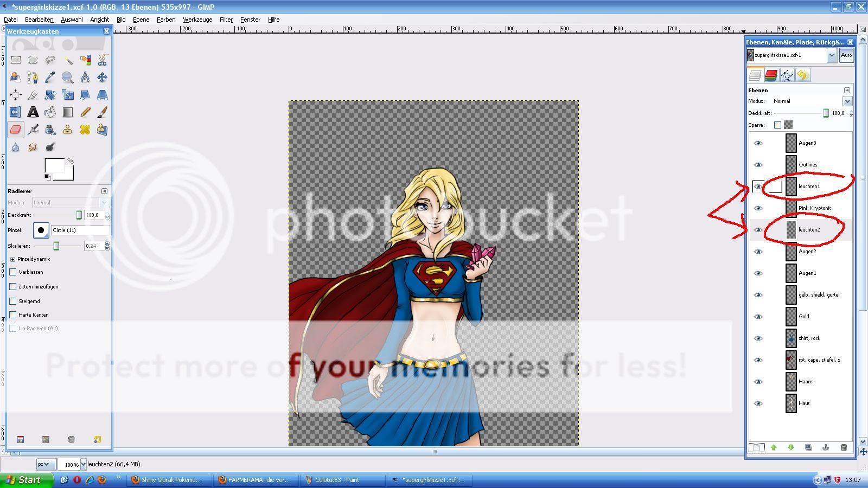Viewport: 868px width, 488px height.
Task: Select the Ink tool
Action: coord(50,130)
